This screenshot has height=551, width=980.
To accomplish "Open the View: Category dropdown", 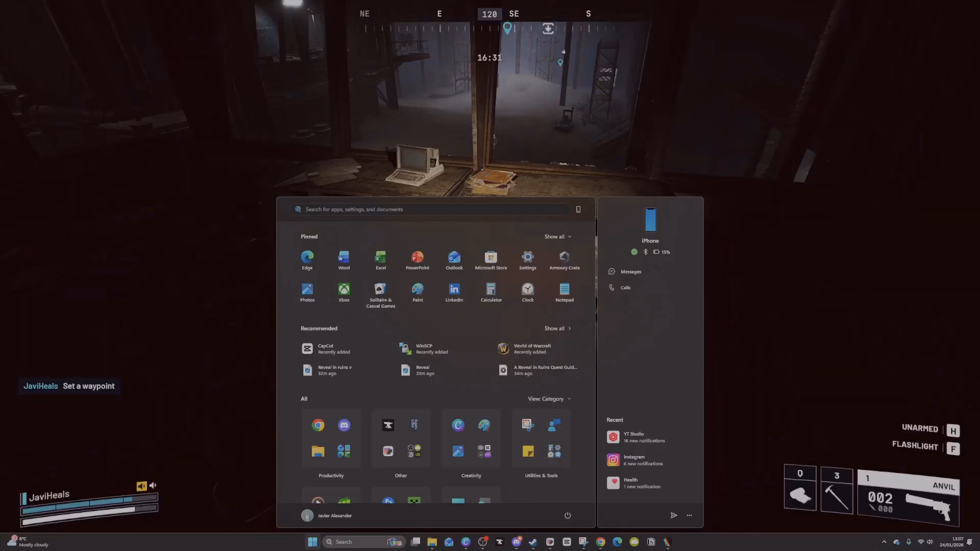I will [549, 399].
